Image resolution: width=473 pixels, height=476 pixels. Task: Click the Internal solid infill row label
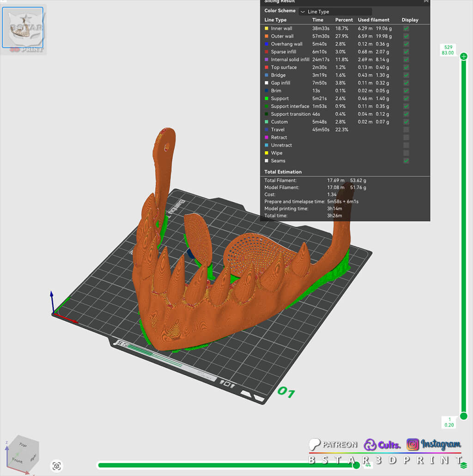click(290, 60)
